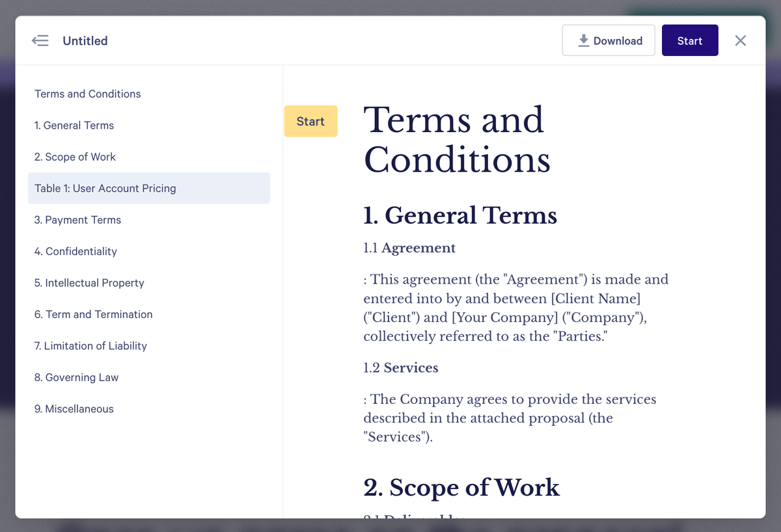Navigate to 3. Payment Terms section

pyautogui.click(x=149, y=220)
